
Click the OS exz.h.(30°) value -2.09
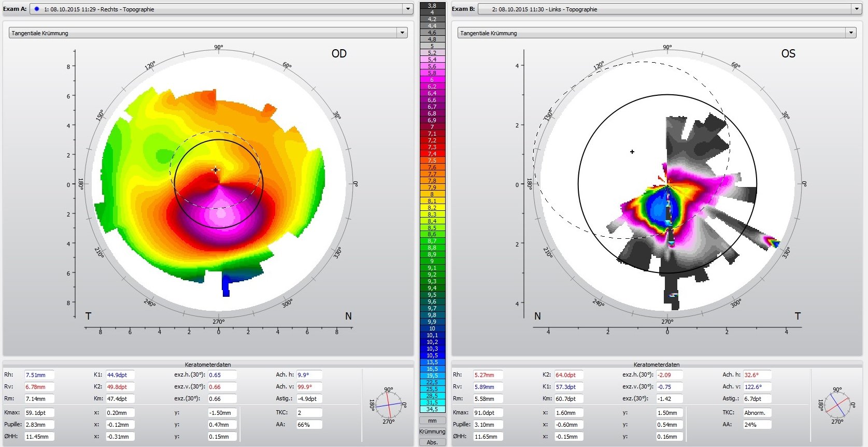click(668, 374)
